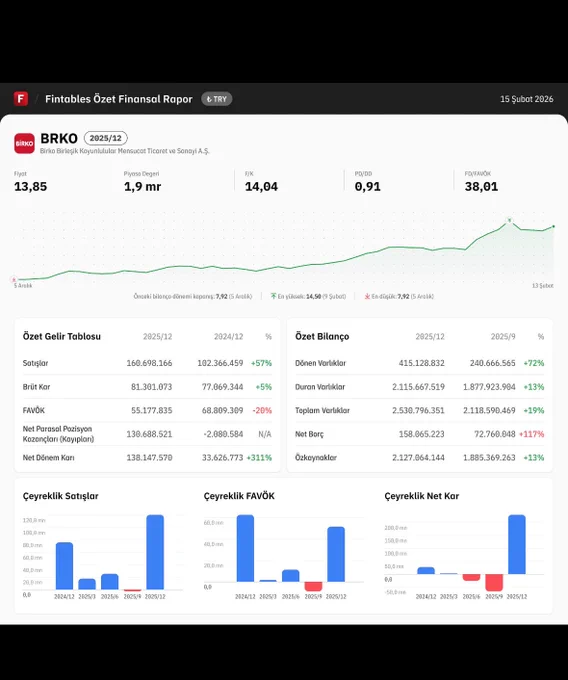Click the tall 2025/12 bar in Çeyreklik Net Kar
The image size is (568, 680).
click(517, 544)
